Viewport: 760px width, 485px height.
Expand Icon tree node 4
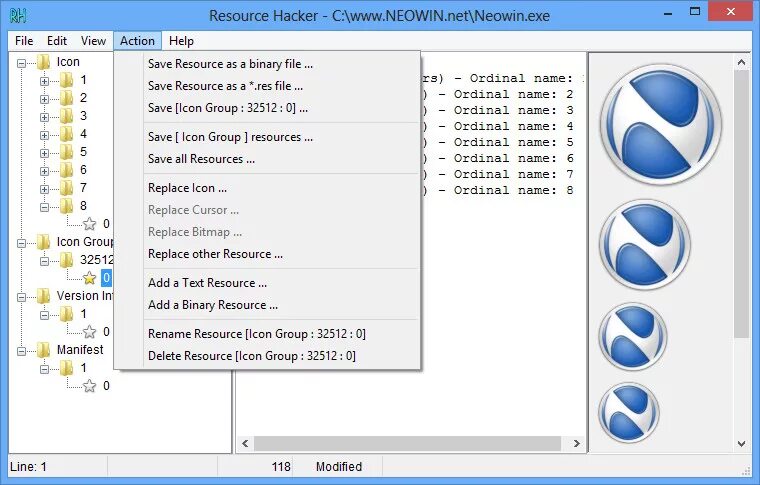(44, 135)
